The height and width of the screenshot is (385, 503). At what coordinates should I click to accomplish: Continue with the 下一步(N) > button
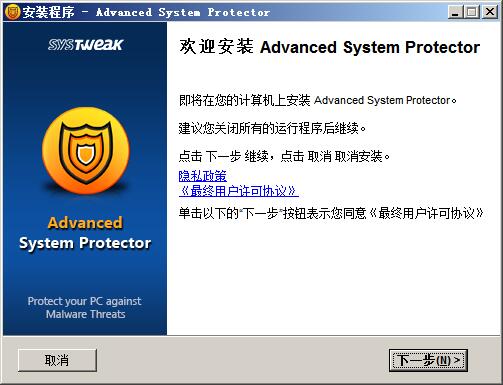[x=428, y=360]
